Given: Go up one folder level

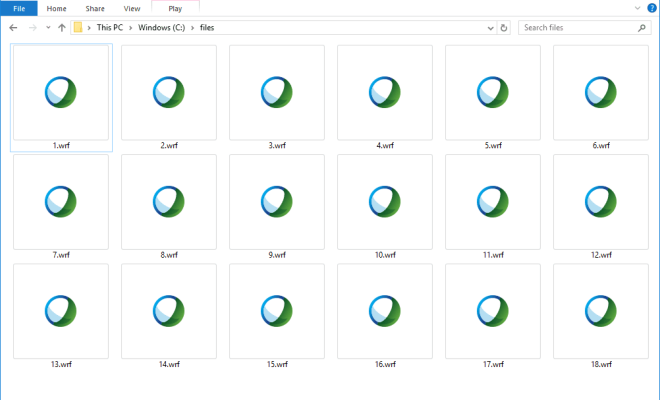Looking at the screenshot, I should click(62, 28).
